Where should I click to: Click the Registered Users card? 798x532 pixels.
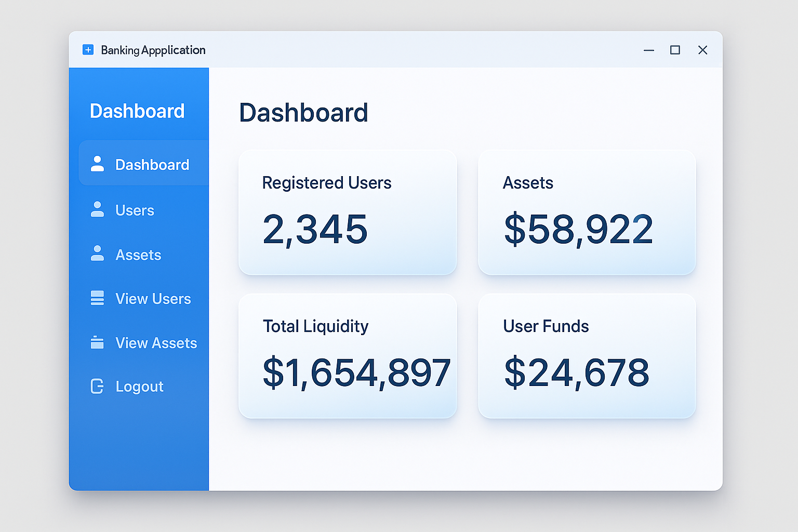pos(348,212)
